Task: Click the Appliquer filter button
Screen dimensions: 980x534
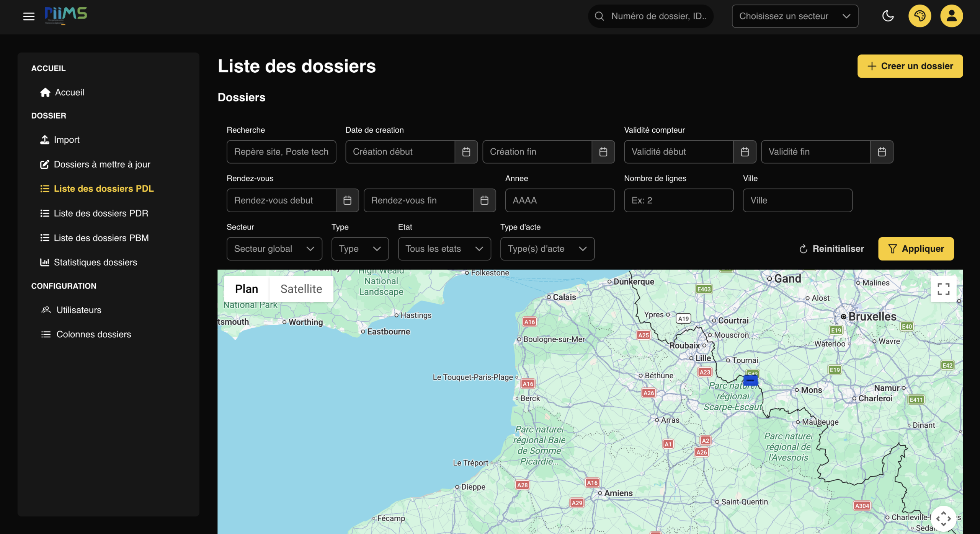Action: pyautogui.click(x=916, y=249)
